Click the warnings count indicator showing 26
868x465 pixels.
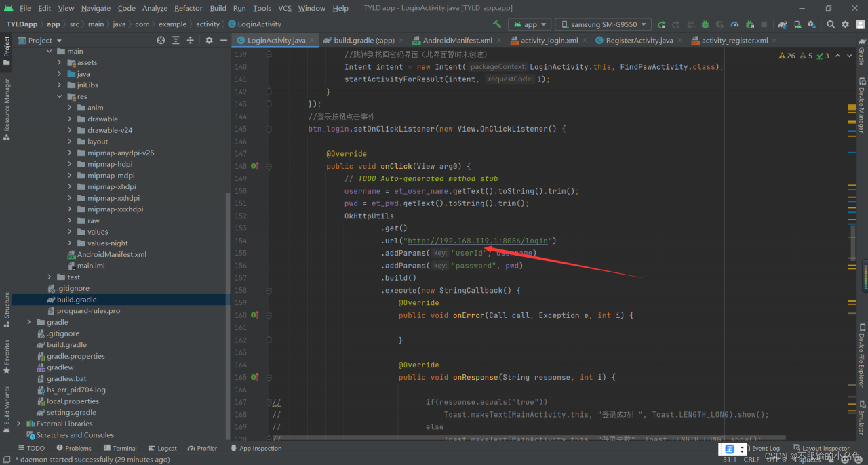(787, 56)
